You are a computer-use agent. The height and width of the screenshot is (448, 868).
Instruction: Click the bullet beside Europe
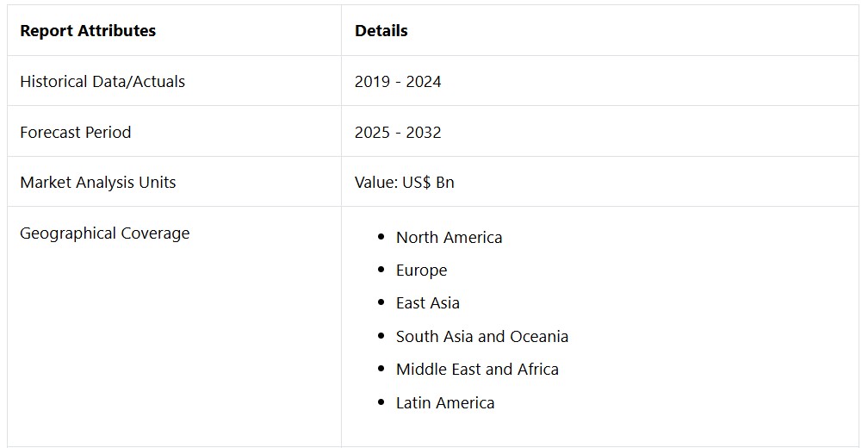381,270
